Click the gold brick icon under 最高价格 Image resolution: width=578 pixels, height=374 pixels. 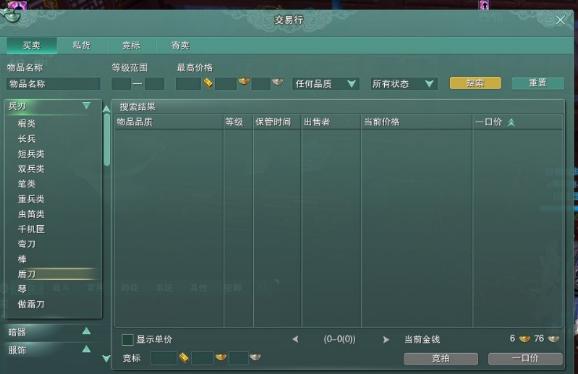coord(208,83)
